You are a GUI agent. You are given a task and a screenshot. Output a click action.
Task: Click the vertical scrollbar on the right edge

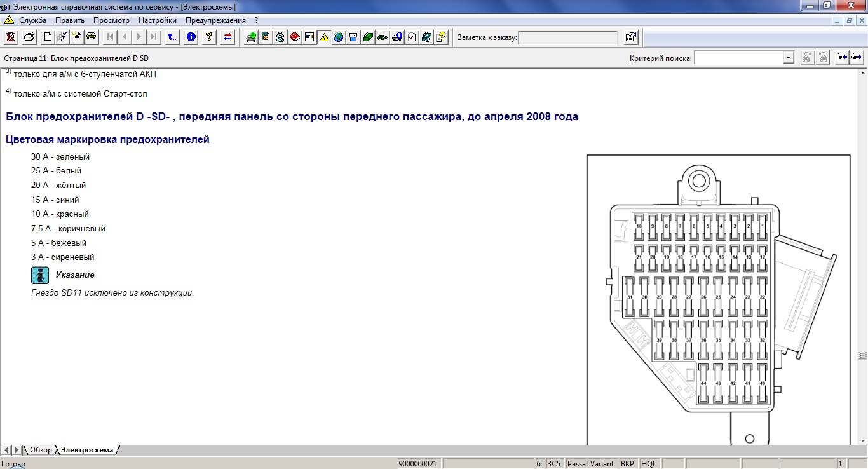point(862,254)
